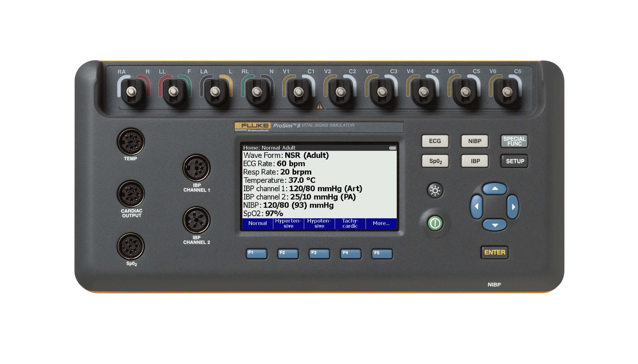This screenshot has height=364, width=638.
Task: Click the LA/L ECG lead post
Action: (215, 92)
